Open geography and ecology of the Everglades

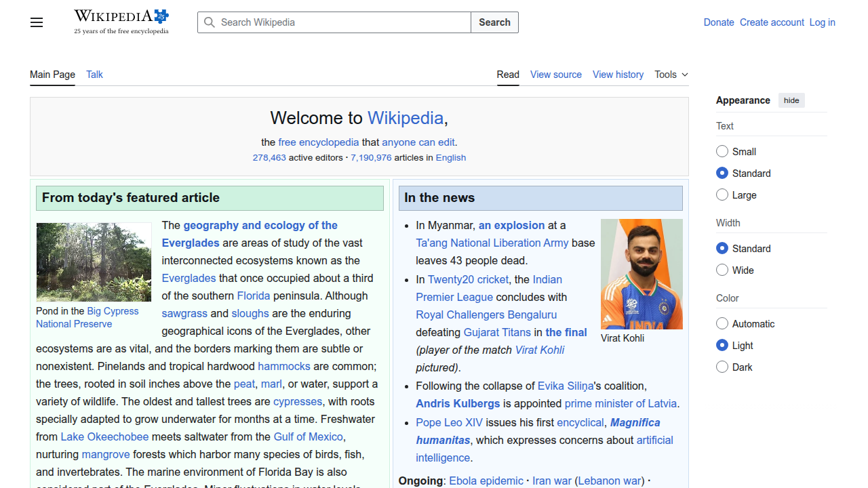(250, 234)
